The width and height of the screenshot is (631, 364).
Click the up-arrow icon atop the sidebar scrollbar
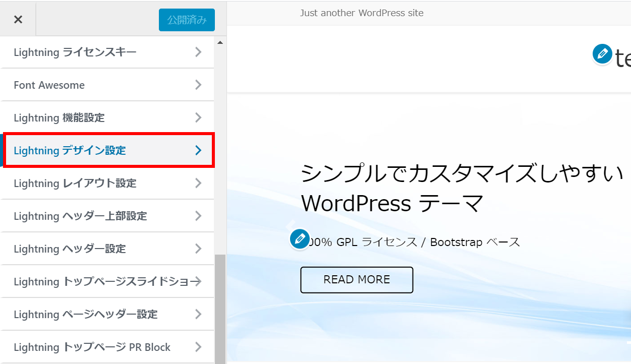tap(220, 42)
